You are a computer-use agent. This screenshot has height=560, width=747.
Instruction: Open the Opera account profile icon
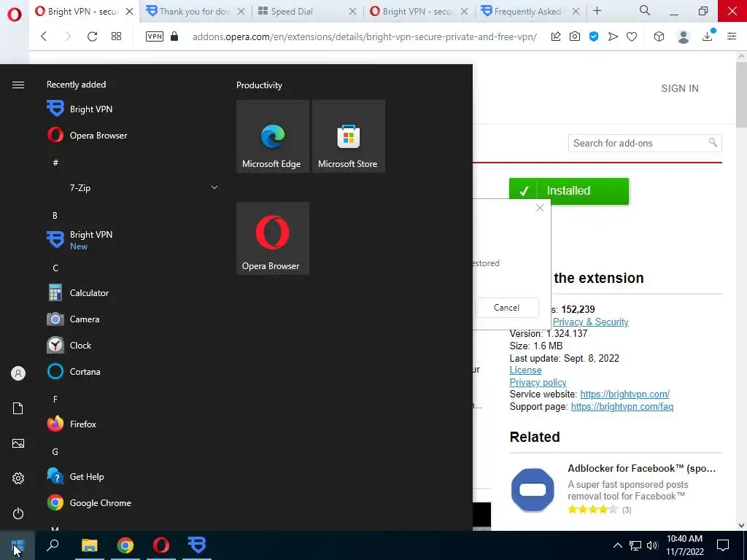click(683, 36)
